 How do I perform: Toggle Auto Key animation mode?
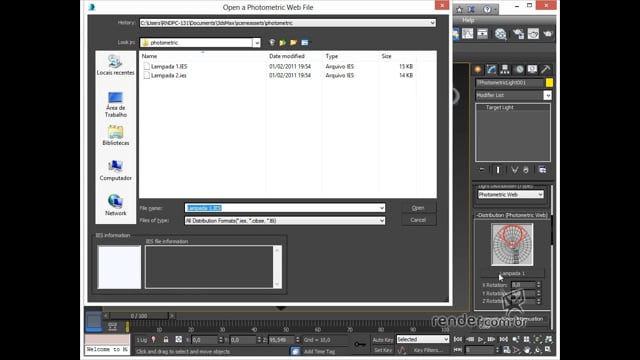382,340
